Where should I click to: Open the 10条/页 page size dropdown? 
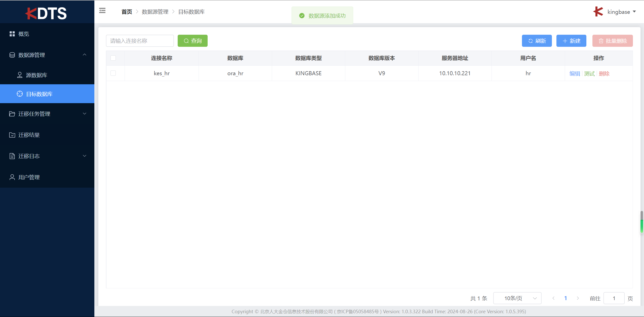pyautogui.click(x=517, y=298)
